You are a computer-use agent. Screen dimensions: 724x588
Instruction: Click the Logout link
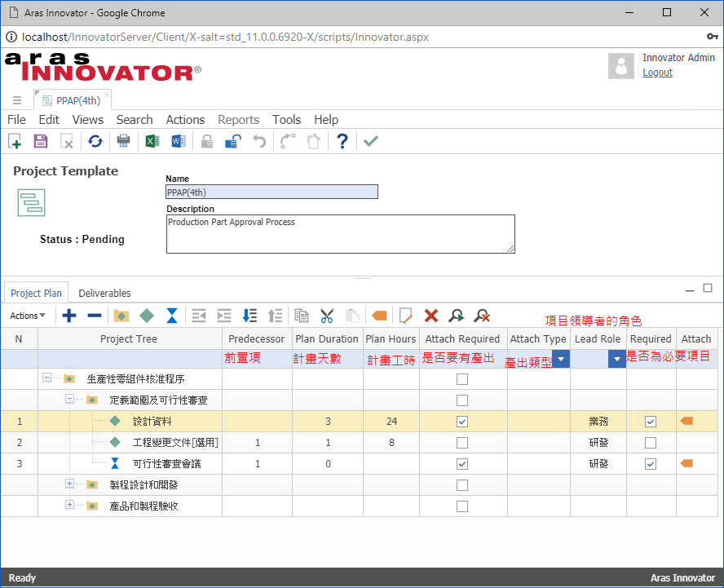pyautogui.click(x=657, y=73)
